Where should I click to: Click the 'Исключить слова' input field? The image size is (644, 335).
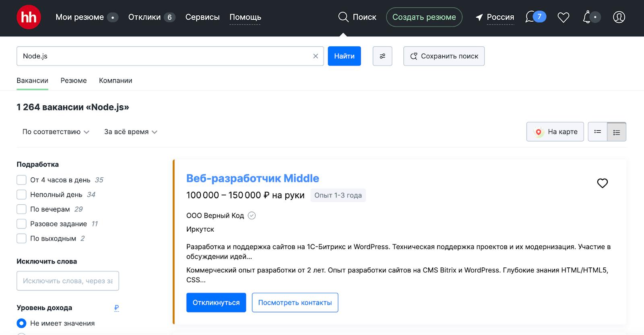point(68,281)
